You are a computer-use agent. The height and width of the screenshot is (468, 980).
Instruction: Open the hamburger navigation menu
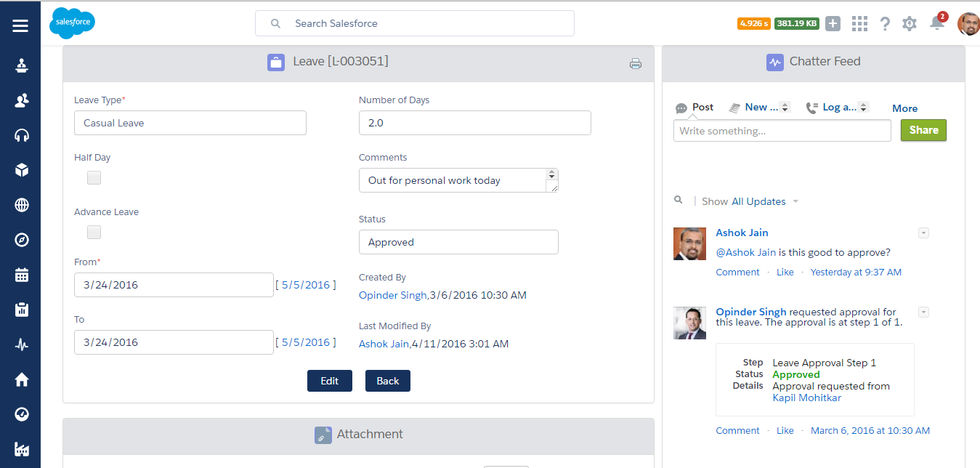coord(20,26)
